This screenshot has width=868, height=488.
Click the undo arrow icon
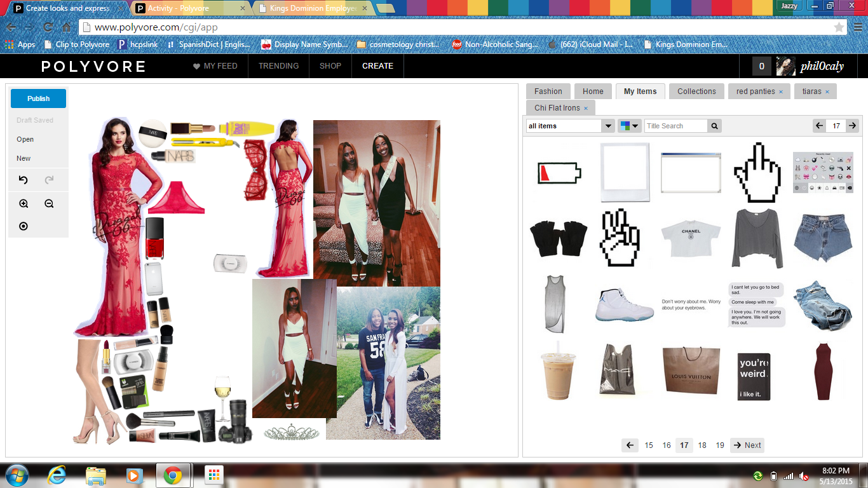24,180
